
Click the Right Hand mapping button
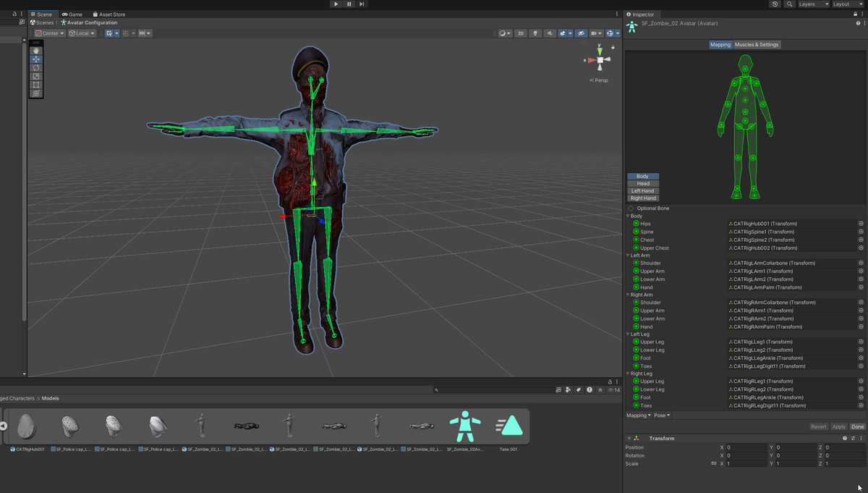click(643, 198)
